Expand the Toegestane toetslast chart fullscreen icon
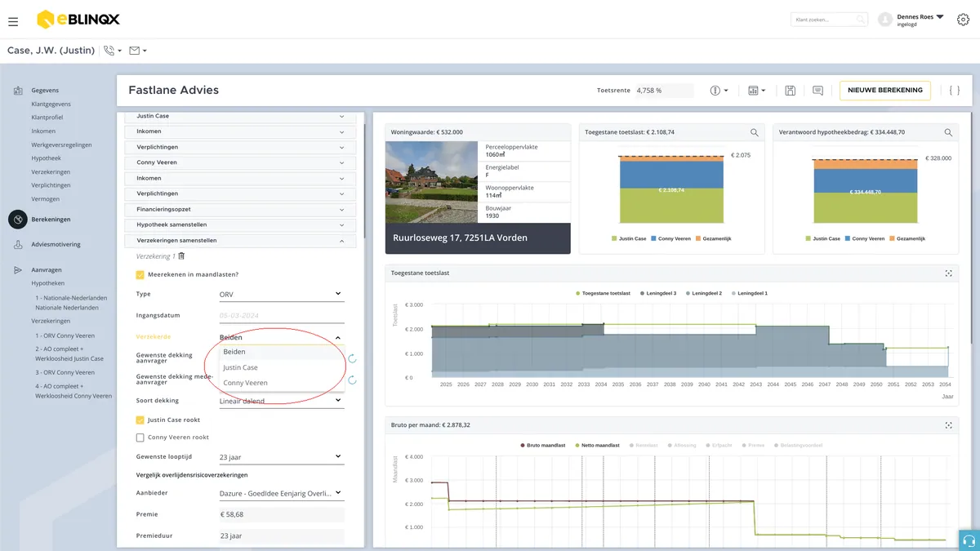 (x=948, y=273)
